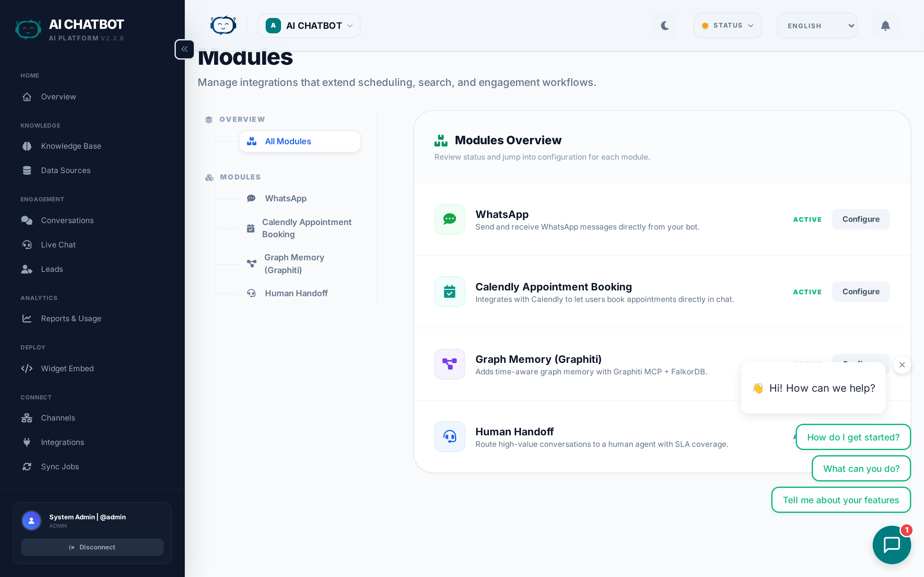
Task: Collapse the sidebar with double-chevron button
Action: 184,49
